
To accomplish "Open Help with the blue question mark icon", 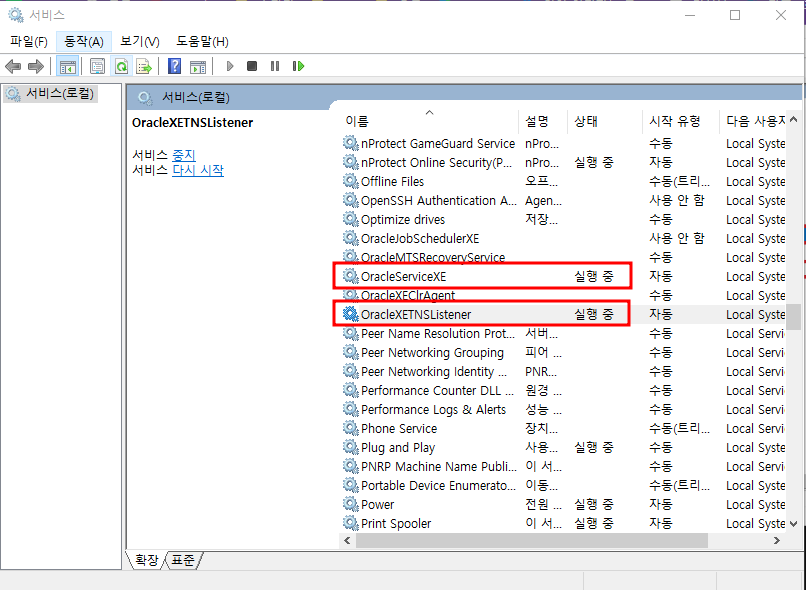I will (x=175, y=66).
